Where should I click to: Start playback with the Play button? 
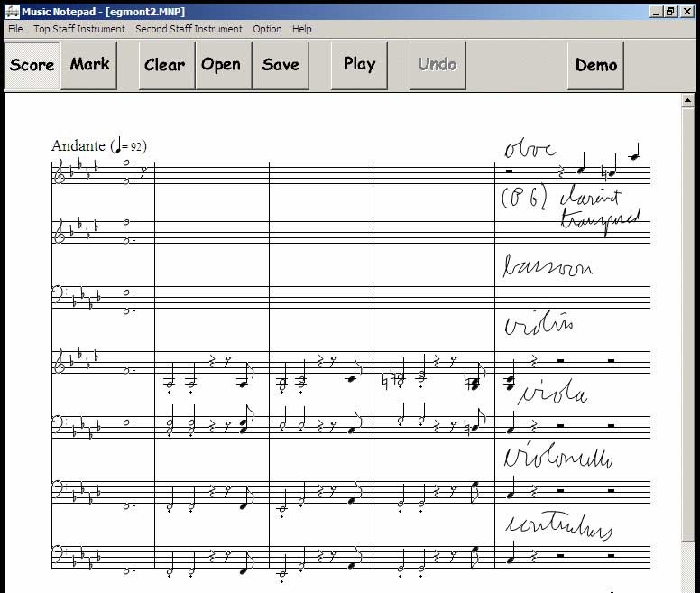(x=359, y=65)
